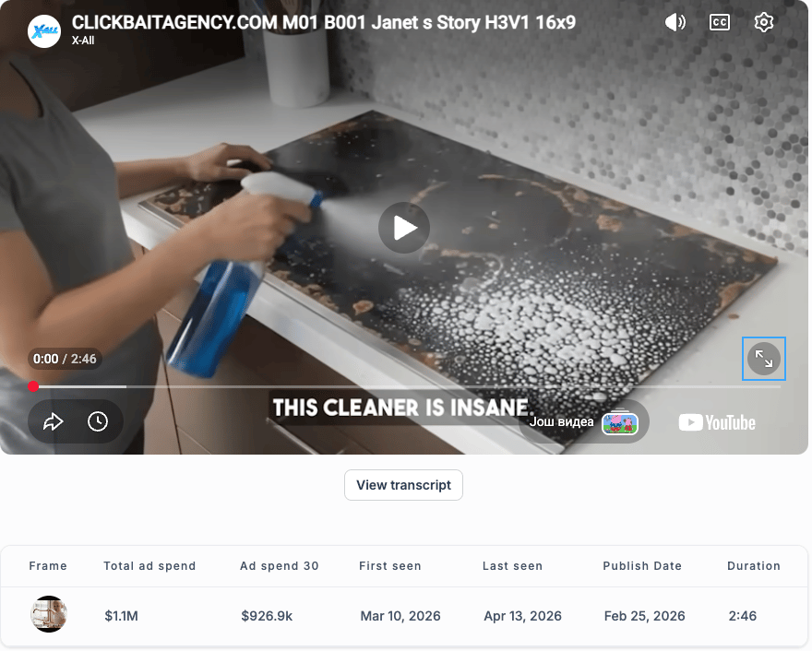The image size is (812, 651).
Task: Click the 0:00 / 2:46 time display
Action: [65, 359]
